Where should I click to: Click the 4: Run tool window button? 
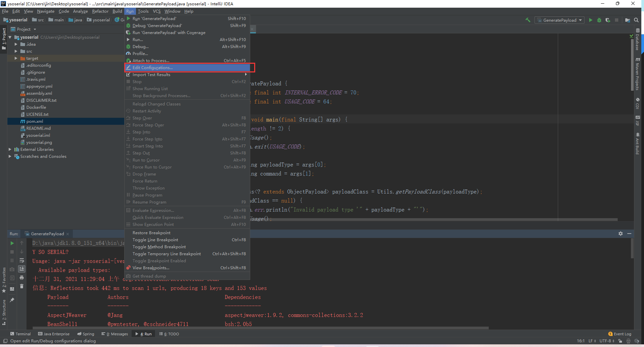(143, 334)
